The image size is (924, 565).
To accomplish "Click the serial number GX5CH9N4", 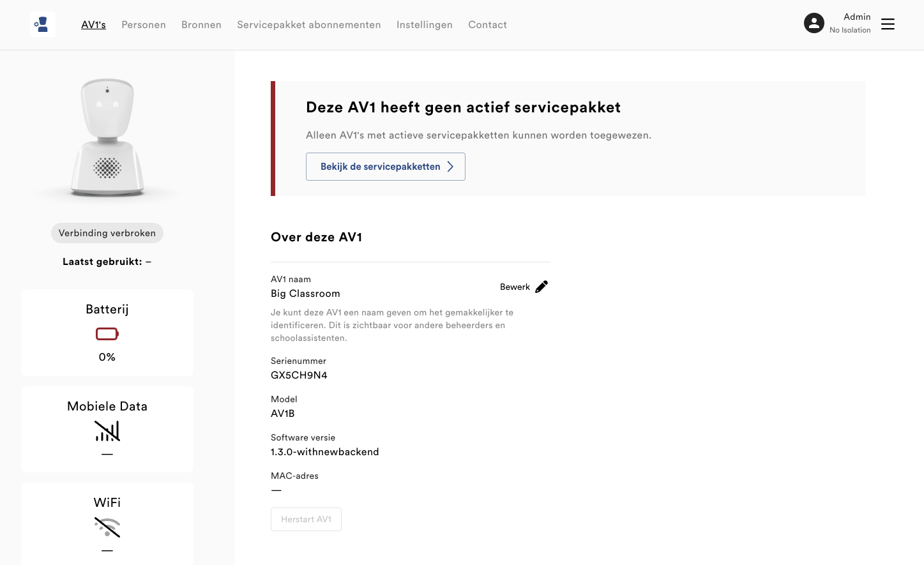I will (x=299, y=375).
